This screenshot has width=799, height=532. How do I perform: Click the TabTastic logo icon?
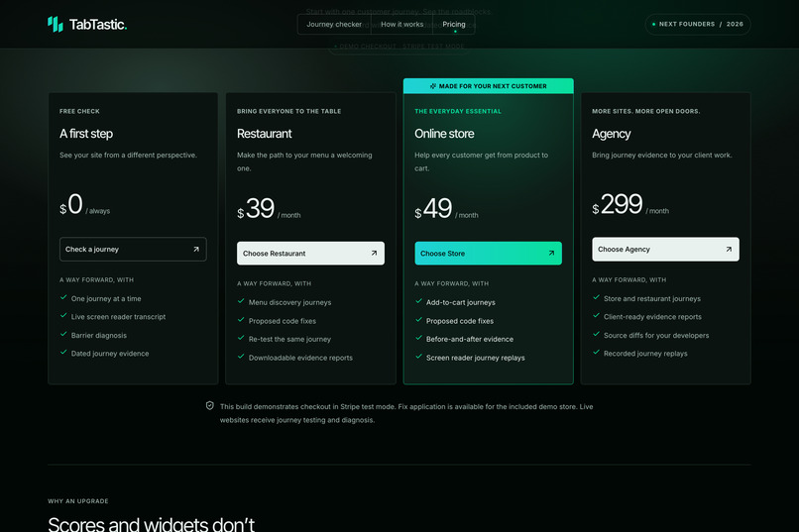[56, 24]
